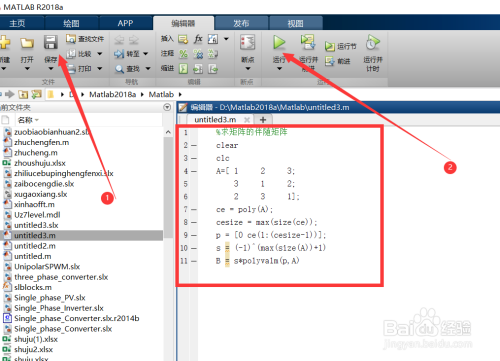The image size is (500, 361).
Task: Expand the Go To (转至) dropdown arrow
Action: 146,54
